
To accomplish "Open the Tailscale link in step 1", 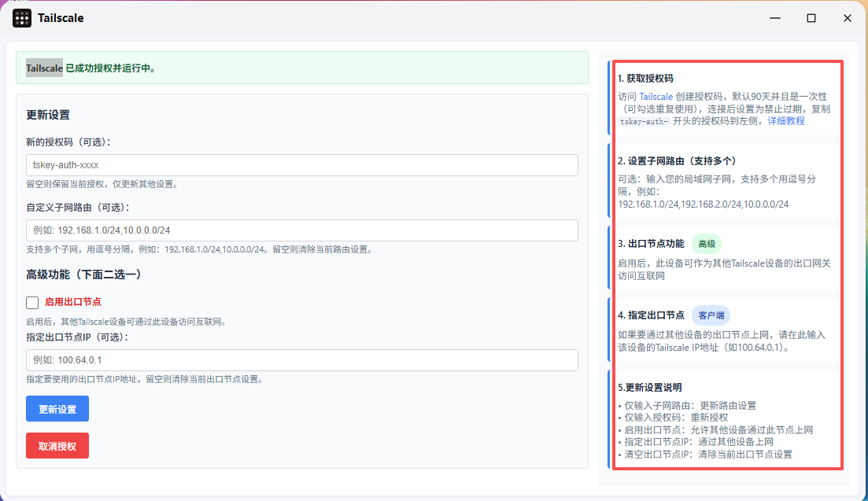I will 656,97.
